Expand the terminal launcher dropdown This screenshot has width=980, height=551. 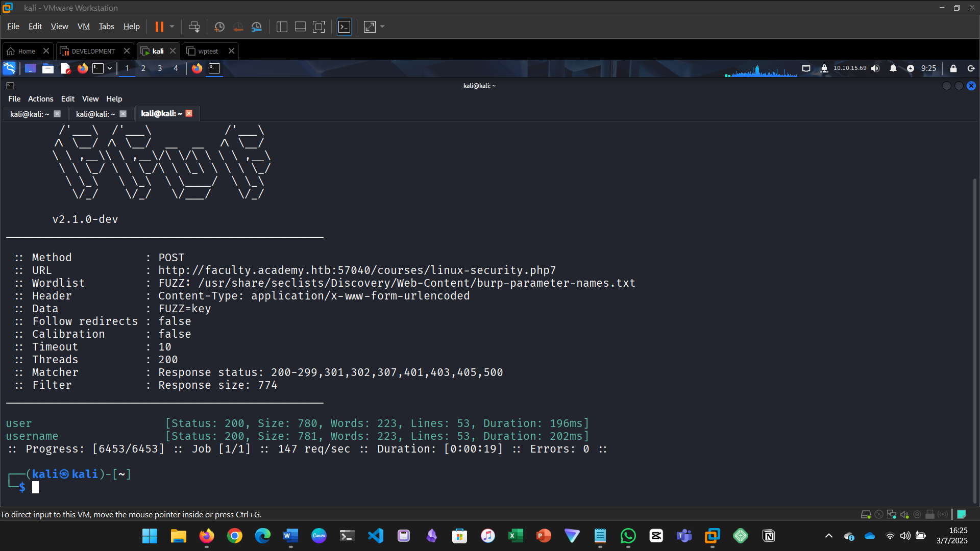pos(110,68)
